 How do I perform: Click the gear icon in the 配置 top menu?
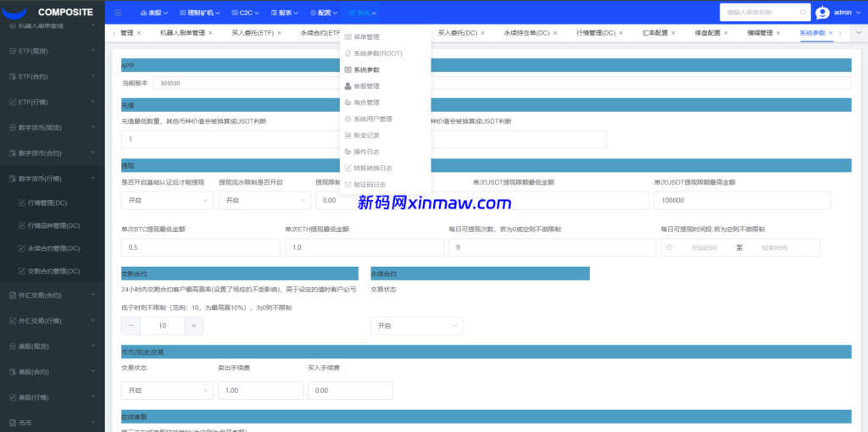(313, 13)
